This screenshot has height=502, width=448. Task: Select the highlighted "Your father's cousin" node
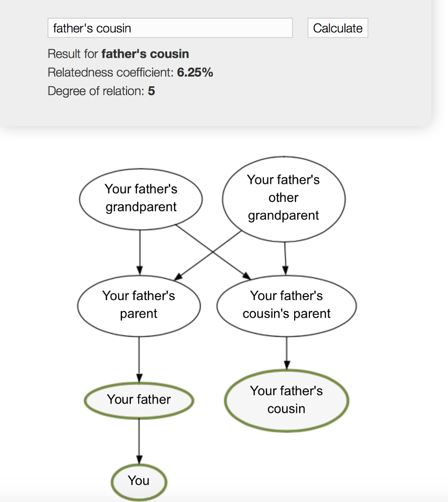point(286,400)
